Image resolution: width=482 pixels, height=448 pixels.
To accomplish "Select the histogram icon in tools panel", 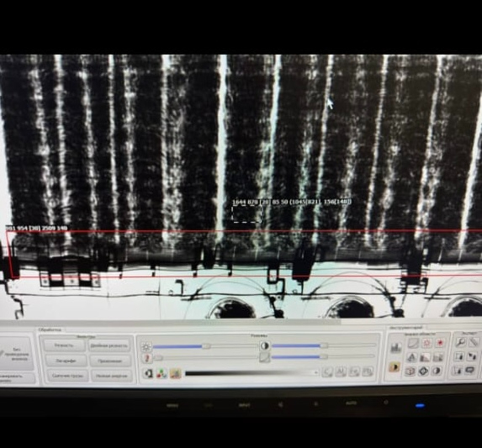I will pos(396,348).
